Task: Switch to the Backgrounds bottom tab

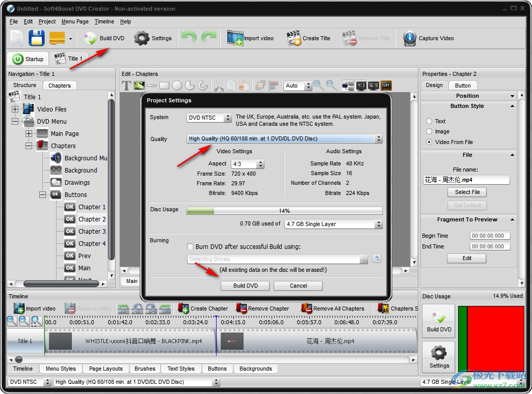Action: [x=255, y=369]
